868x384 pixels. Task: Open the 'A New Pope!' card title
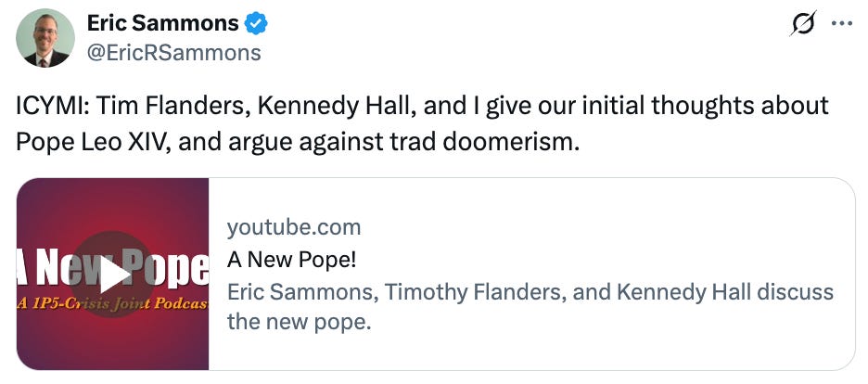(x=291, y=260)
